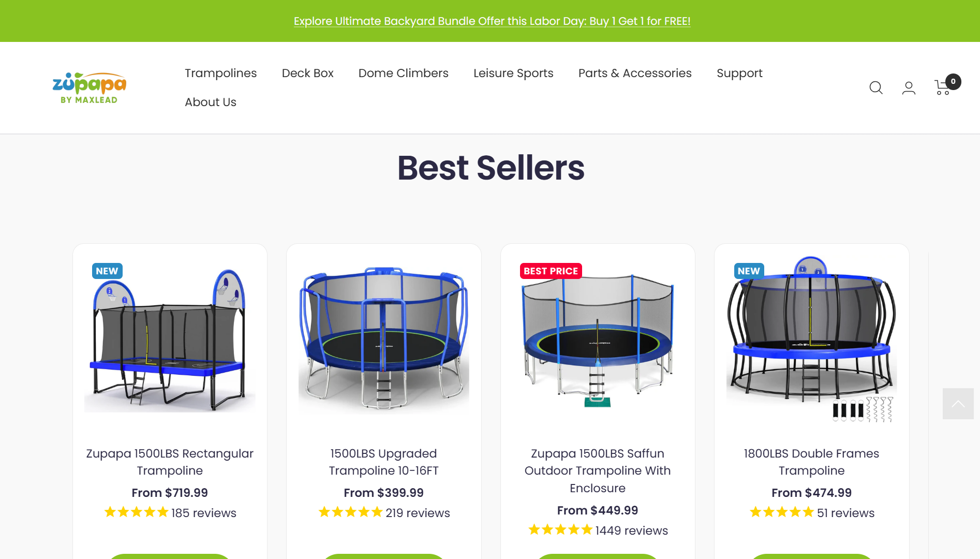Open Parts & Accessories menu
980x559 pixels.
click(635, 73)
